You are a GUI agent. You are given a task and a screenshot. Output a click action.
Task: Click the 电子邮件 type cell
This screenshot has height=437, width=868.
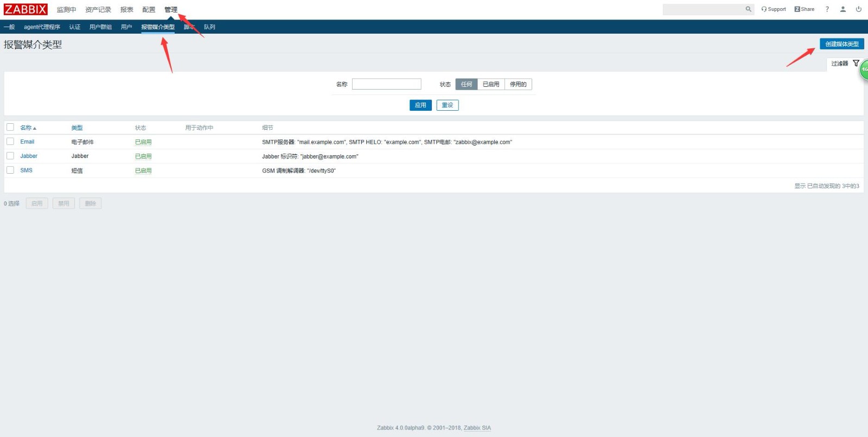(x=82, y=142)
